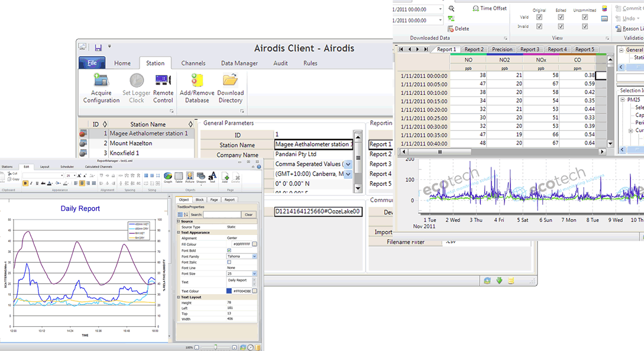This screenshot has height=351, width=644.
Task: Toggle Bold formatting in ReportManager ribbon
Action: click(25, 183)
